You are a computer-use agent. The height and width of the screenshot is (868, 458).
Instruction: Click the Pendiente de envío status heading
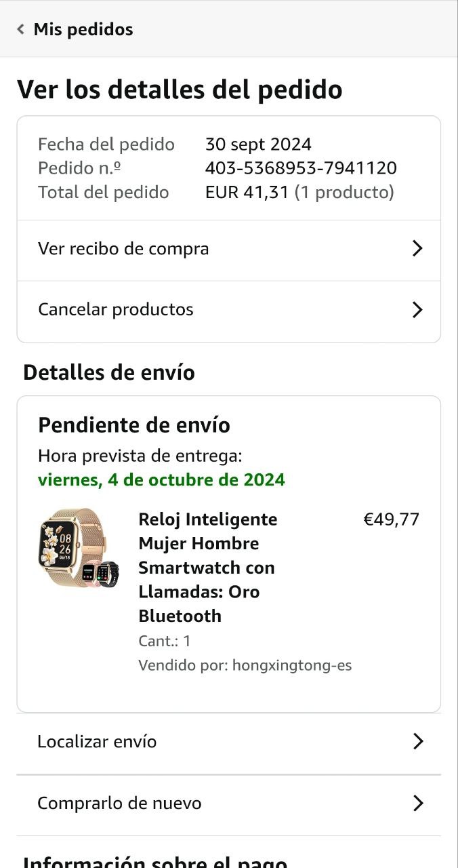(x=134, y=425)
